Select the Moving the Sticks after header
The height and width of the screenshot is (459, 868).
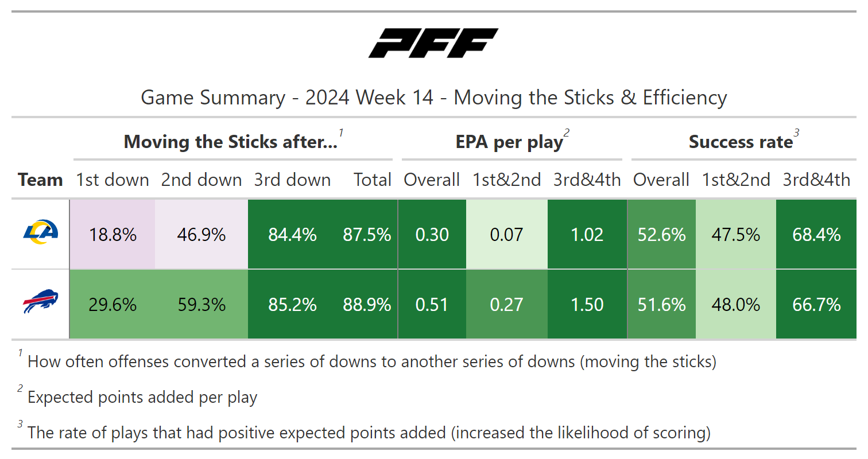[231, 142]
